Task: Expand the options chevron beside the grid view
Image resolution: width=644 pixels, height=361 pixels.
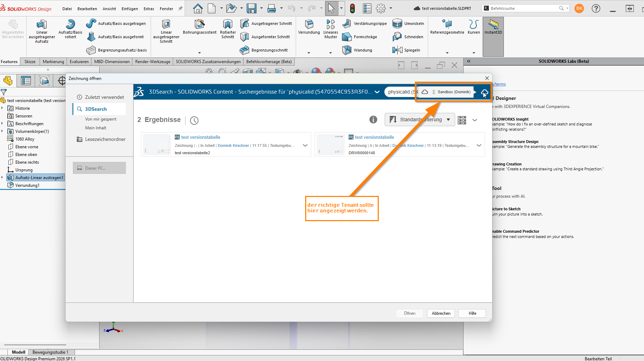Action: coord(475,120)
